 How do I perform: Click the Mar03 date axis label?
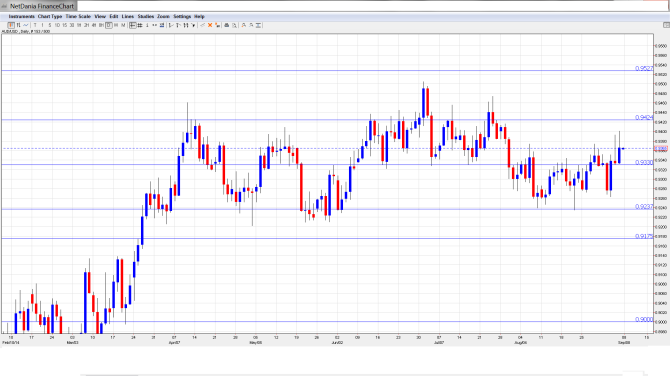tap(73, 343)
